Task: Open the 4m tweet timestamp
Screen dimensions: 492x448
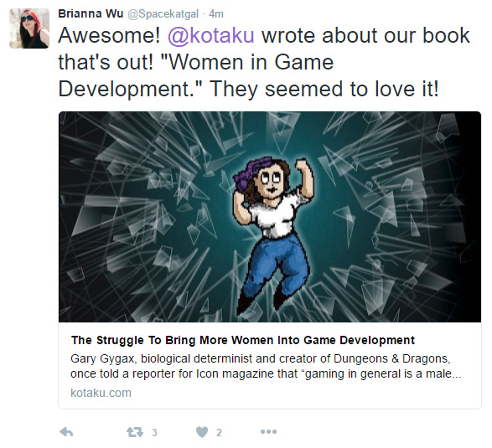Action: [216, 13]
